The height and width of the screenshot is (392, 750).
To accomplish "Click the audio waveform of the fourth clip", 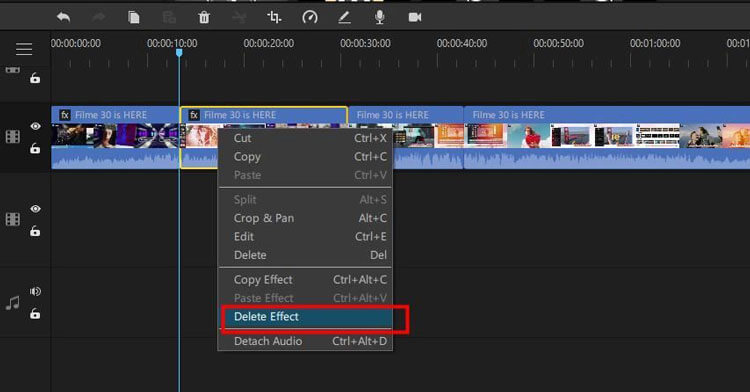I will pos(607,158).
